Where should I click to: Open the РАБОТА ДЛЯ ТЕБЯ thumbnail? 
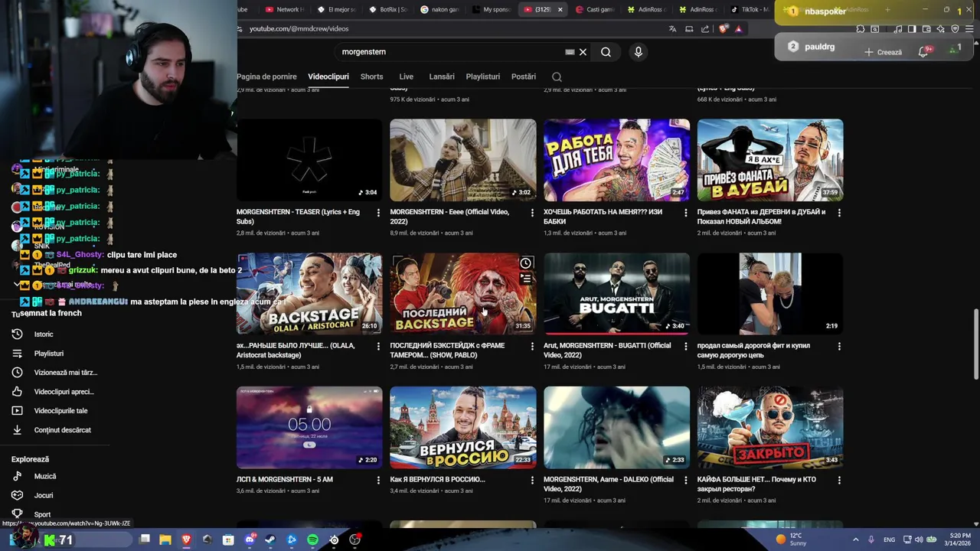tap(616, 160)
